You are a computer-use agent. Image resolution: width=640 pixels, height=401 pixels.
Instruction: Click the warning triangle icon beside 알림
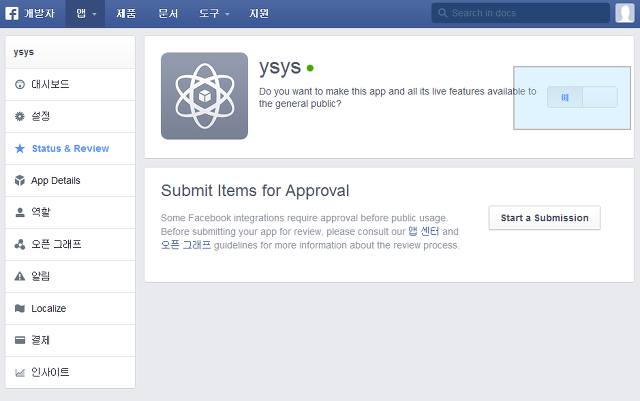point(20,276)
